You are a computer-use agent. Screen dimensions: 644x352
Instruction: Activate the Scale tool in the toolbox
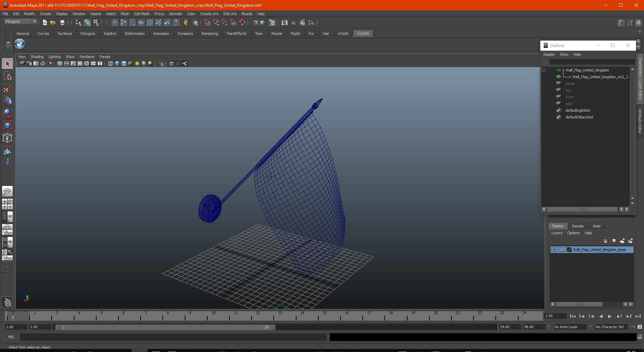pyautogui.click(x=7, y=126)
